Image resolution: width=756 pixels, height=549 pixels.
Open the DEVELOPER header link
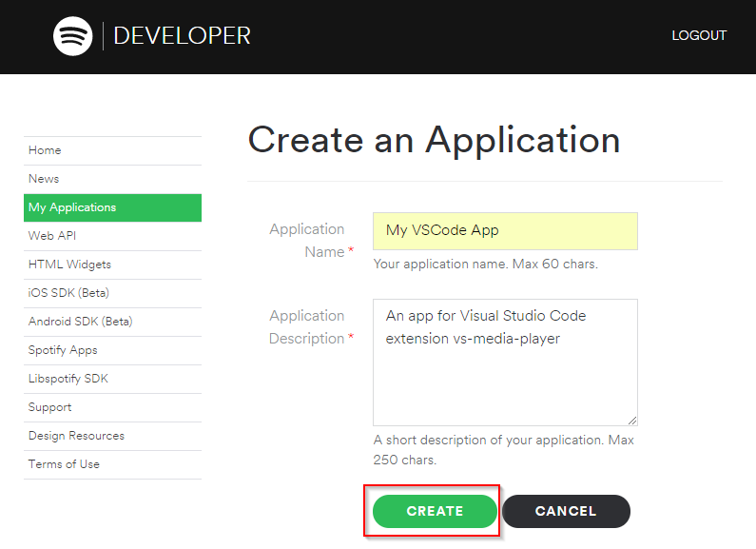[183, 36]
